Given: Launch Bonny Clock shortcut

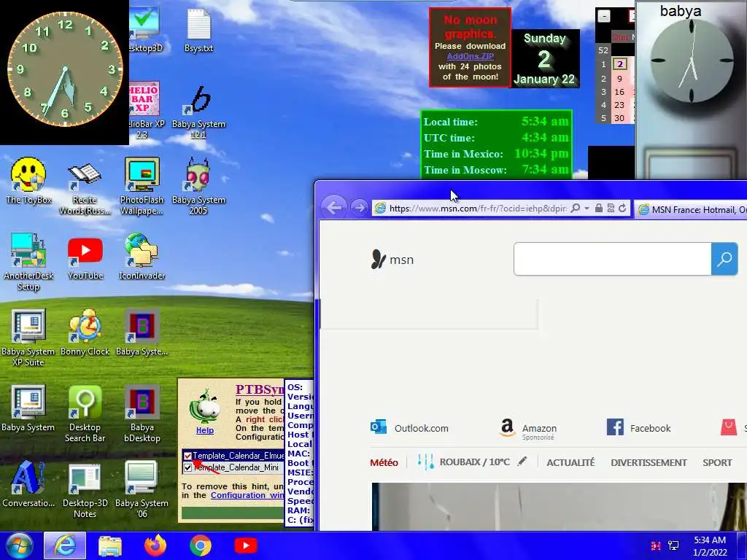Looking at the screenshot, I should point(85,332).
